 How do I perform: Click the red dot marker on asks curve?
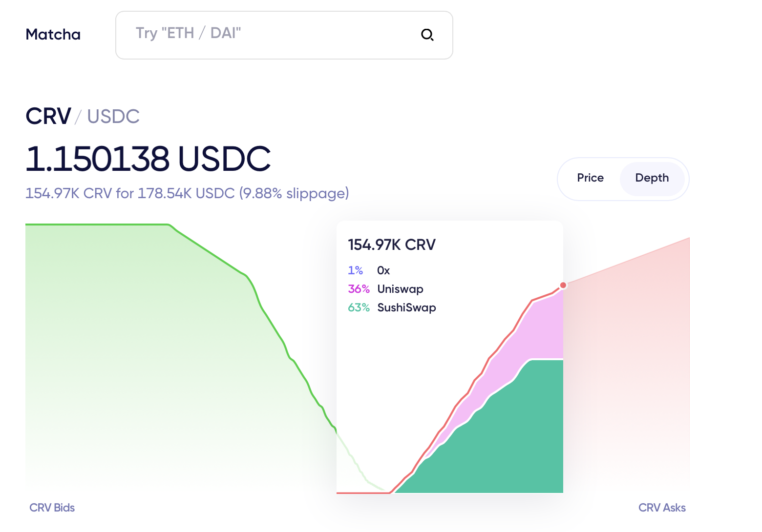pyautogui.click(x=563, y=285)
